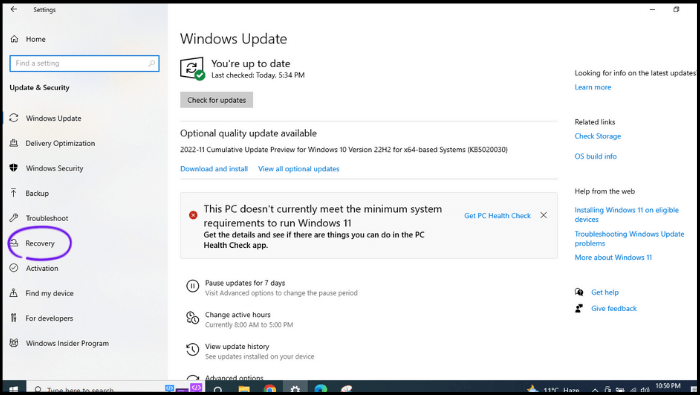The height and width of the screenshot is (395, 700).
Task: Open Troubleshooting Windows Update problems link
Action: tap(629, 238)
